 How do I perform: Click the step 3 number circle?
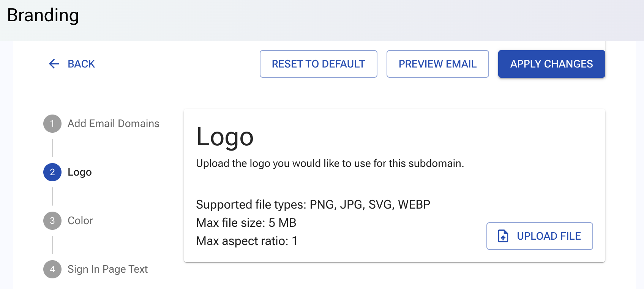(52, 221)
